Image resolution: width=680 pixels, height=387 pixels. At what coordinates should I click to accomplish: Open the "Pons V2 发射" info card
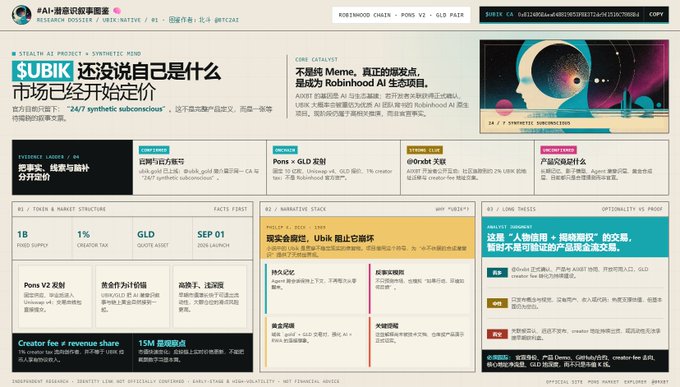point(55,297)
